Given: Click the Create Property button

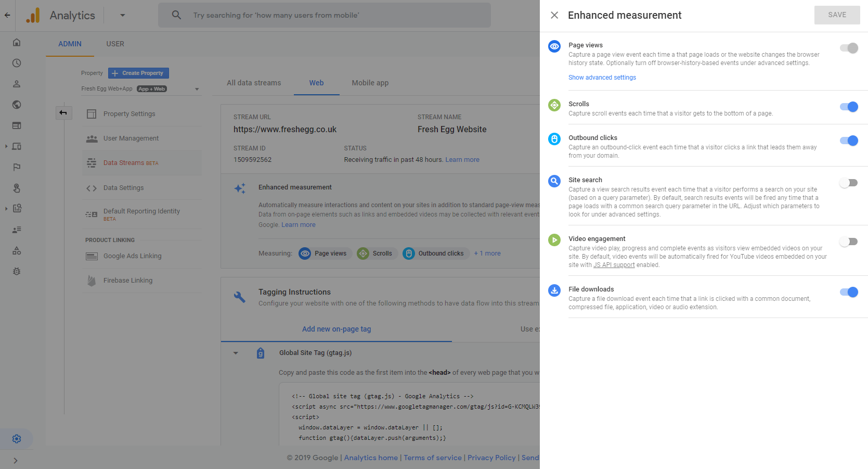Looking at the screenshot, I should (138, 73).
